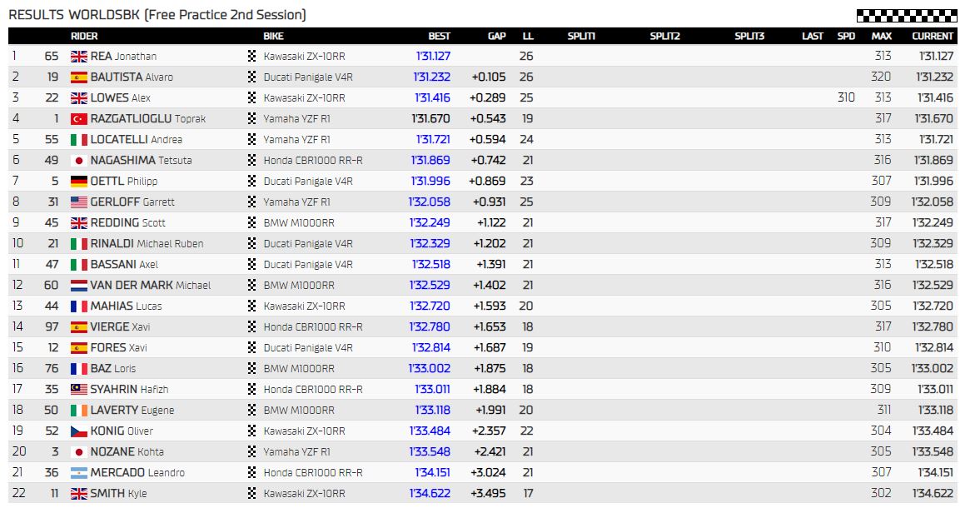Click the Dutch flag beside VAN DER MARK
980x513 pixels.
(79, 286)
